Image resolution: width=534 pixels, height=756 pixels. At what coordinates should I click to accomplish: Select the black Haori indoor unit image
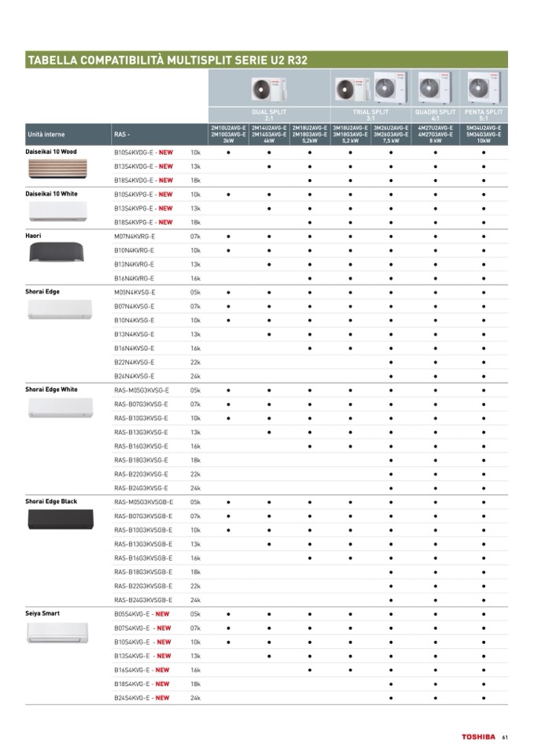61,253
